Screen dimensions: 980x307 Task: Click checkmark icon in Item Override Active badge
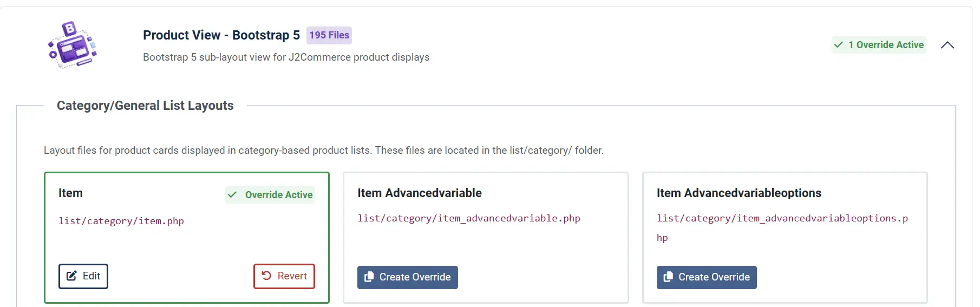[x=232, y=195]
